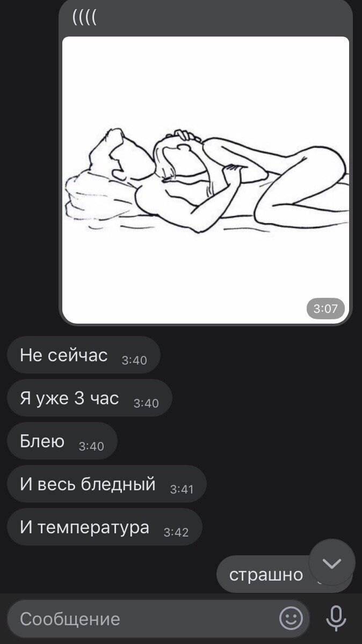Tap the 3:40 timestamp next to Не сейчас

134,360
